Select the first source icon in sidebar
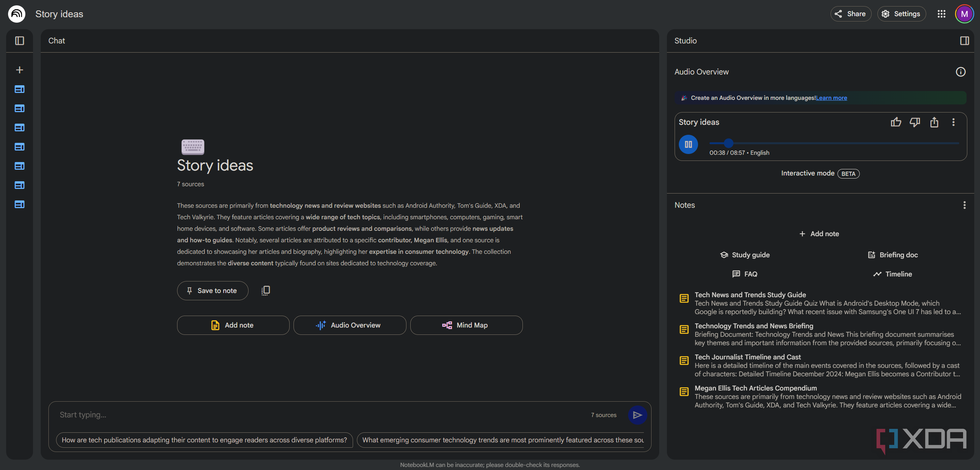Screen dimensions: 980x470 click(20, 89)
